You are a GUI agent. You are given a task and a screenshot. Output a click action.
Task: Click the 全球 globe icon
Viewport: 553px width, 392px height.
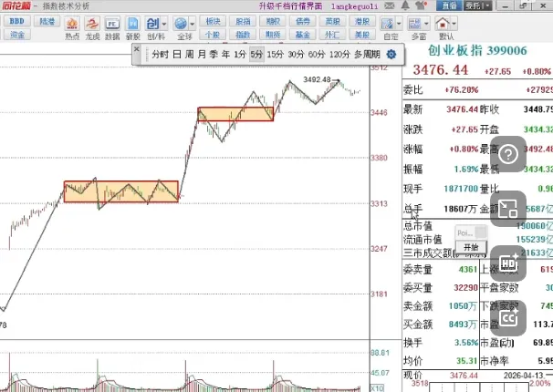coord(181,25)
